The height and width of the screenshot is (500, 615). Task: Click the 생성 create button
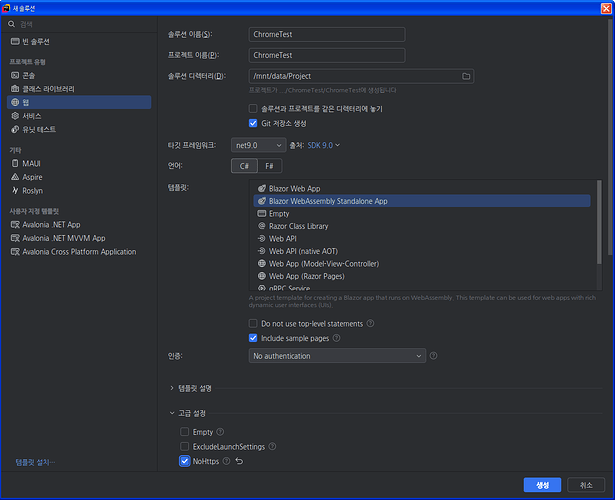[542, 485]
